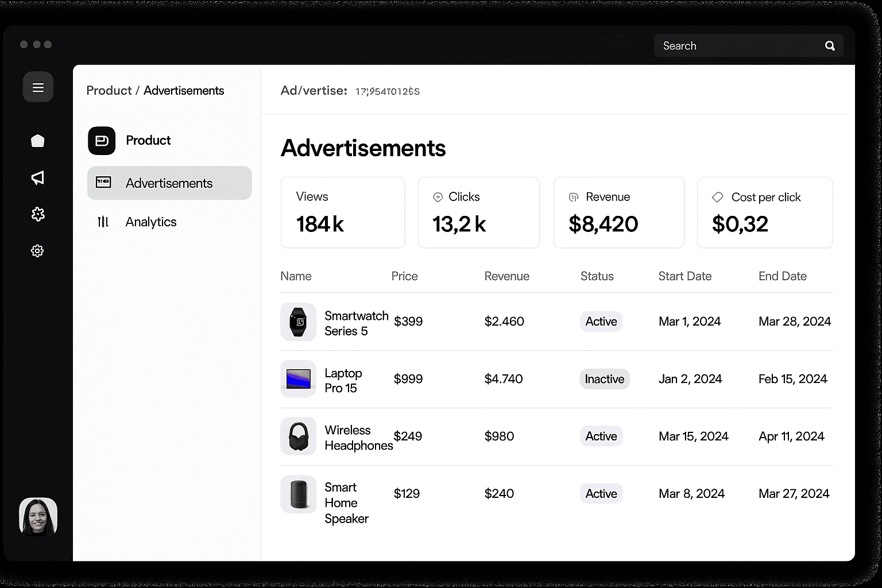The height and width of the screenshot is (588, 882).
Task: Click the Product breadcrumb link
Action: (109, 91)
